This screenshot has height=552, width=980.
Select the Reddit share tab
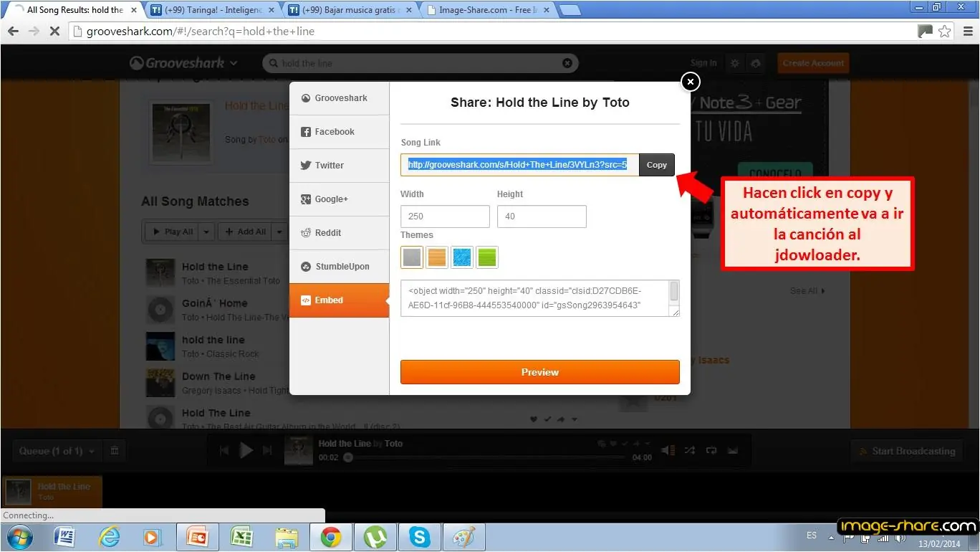340,233
